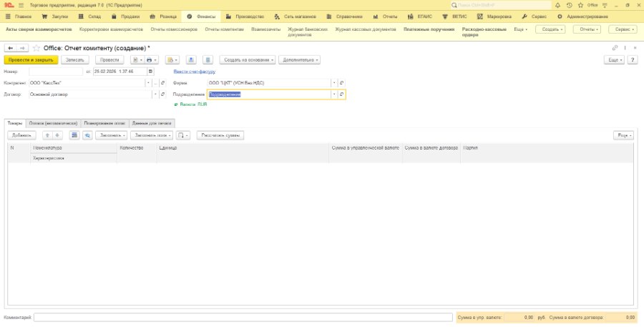Open the Заполнить поля dropdown
The image size is (644, 327).
point(152,135)
